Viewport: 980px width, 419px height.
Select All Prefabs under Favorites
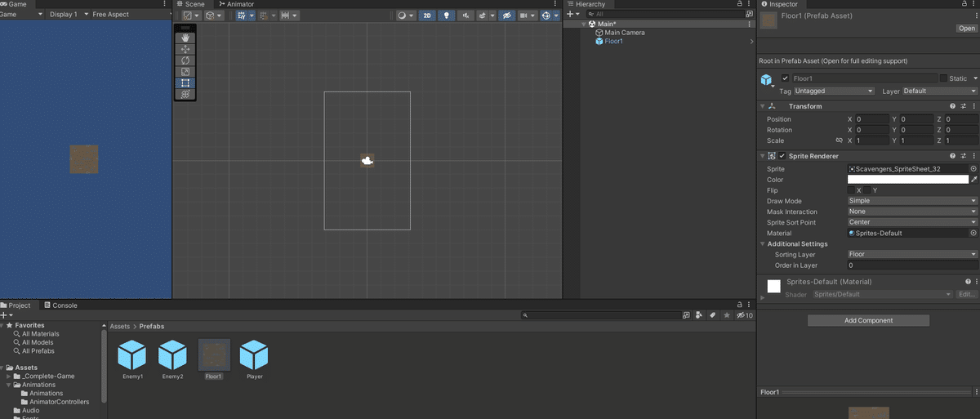[38, 351]
